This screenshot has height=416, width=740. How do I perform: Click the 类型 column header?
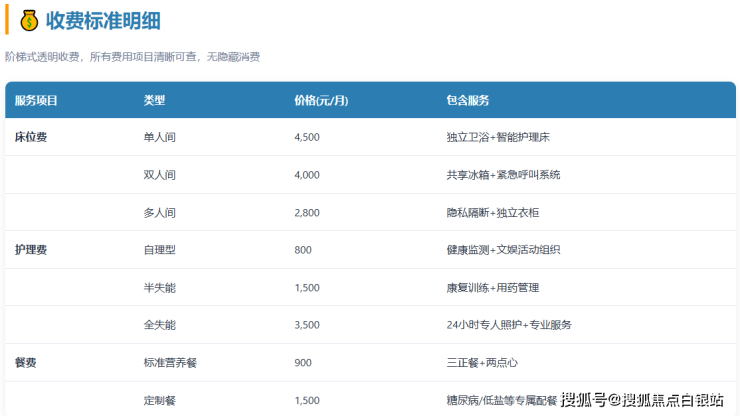click(x=154, y=100)
